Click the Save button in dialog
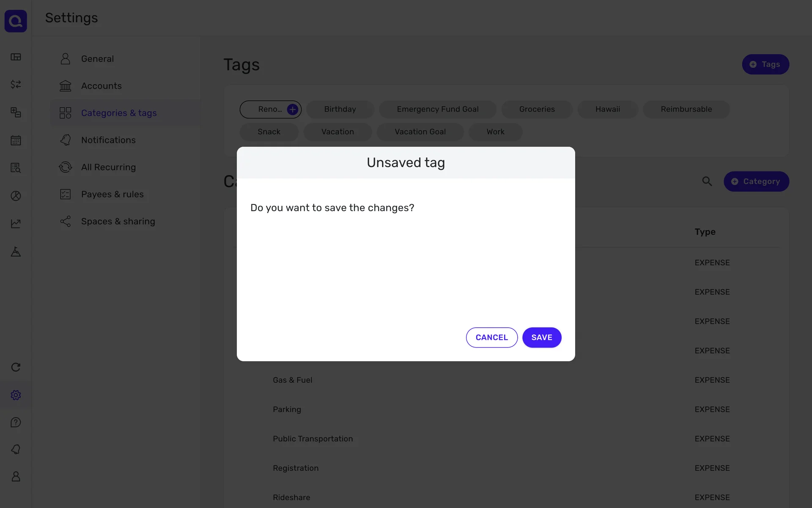Image resolution: width=812 pixels, height=508 pixels. 541,337
